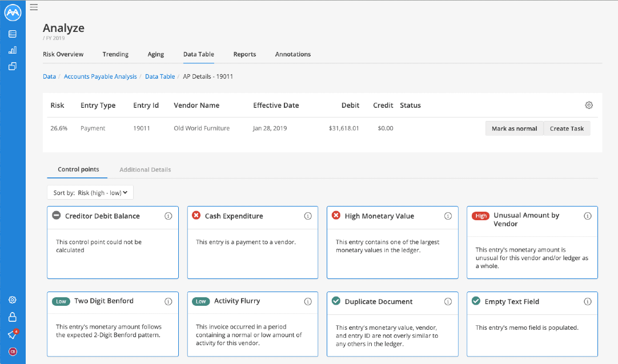Image resolution: width=618 pixels, height=364 pixels.
Task: Click the grey minus on Creditor Debit Balance
Action: (57, 215)
